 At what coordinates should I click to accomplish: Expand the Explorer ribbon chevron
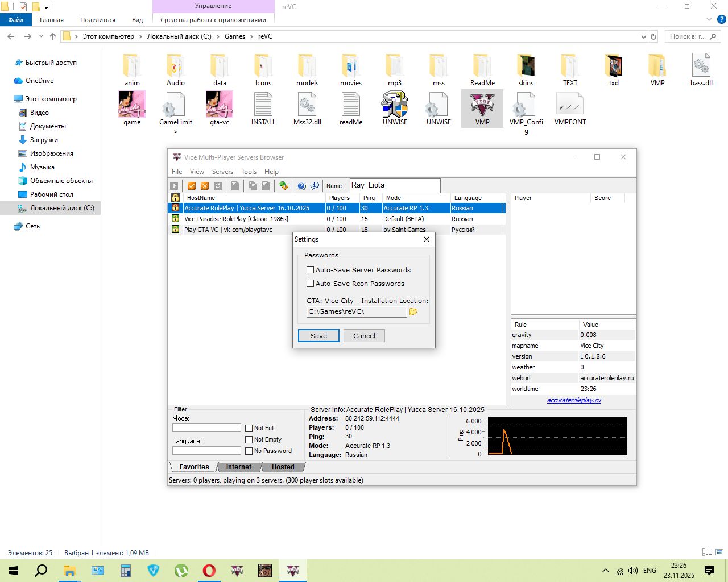pos(710,19)
